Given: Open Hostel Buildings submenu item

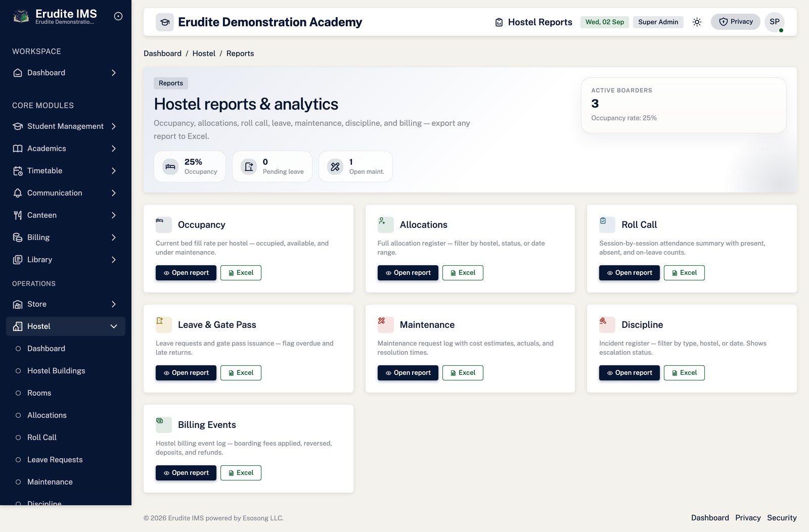Looking at the screenshot, I should coord(66,371).
